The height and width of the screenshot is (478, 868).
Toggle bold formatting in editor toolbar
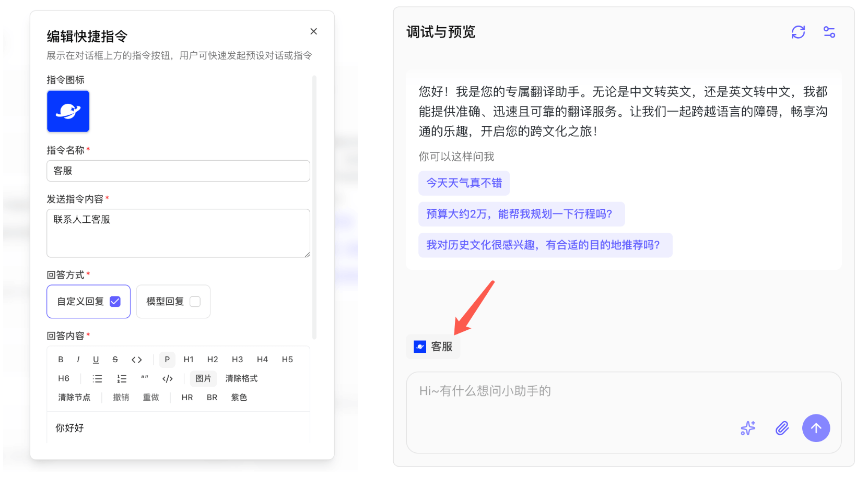pos(61,360)
